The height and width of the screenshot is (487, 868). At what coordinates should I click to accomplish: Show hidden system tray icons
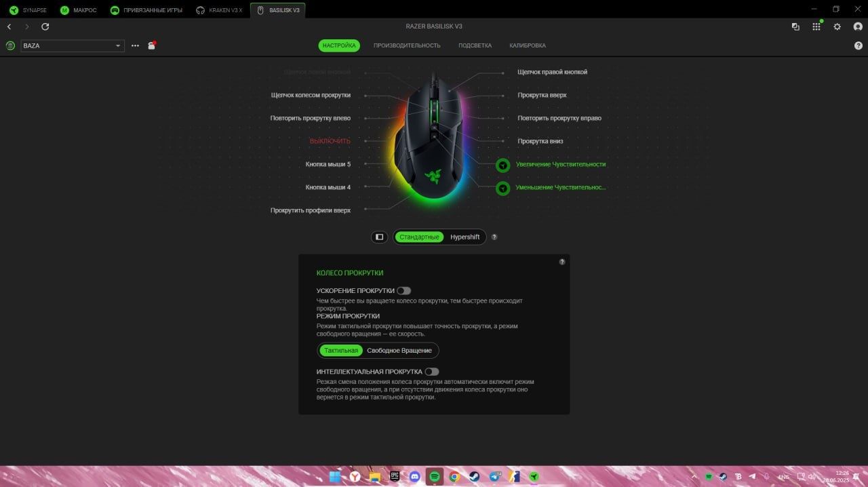click(693, 477)
